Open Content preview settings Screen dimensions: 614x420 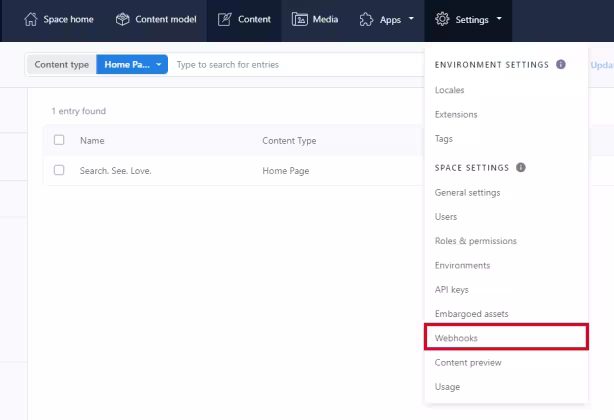(468, 362)
